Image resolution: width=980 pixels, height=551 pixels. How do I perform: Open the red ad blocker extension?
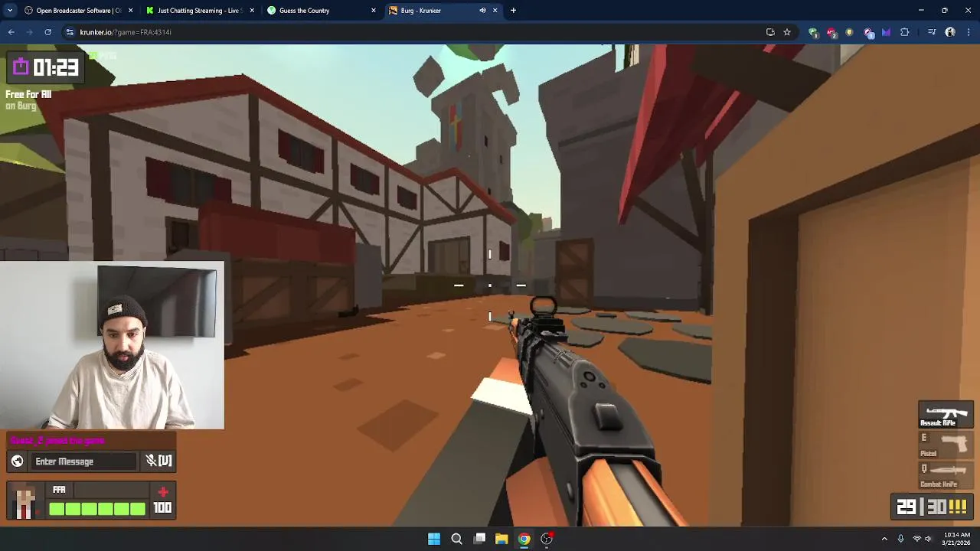click(831, 32)
